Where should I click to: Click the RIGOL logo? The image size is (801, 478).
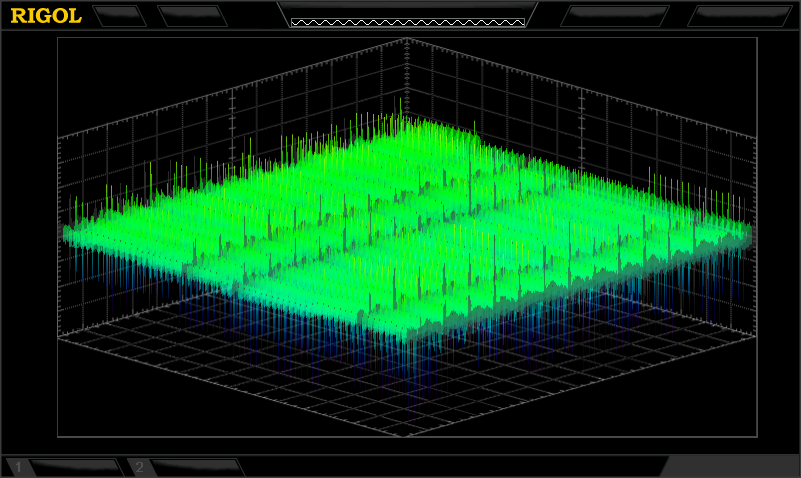[x=46, y=16]
